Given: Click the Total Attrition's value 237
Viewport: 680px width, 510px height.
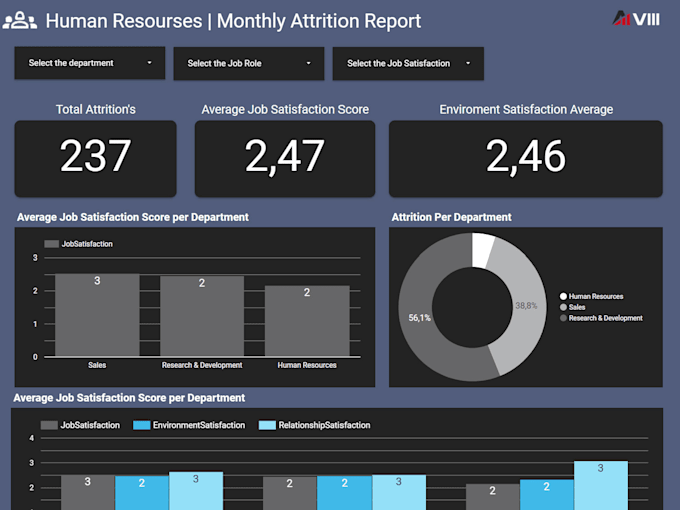Looking at the screenshot, I should 95,155.
